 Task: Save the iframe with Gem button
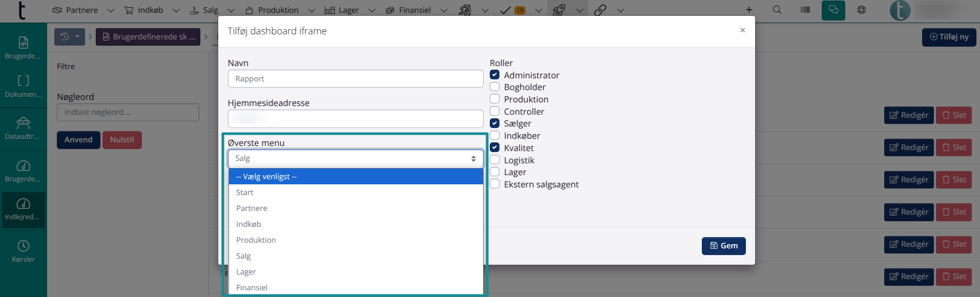723,246
